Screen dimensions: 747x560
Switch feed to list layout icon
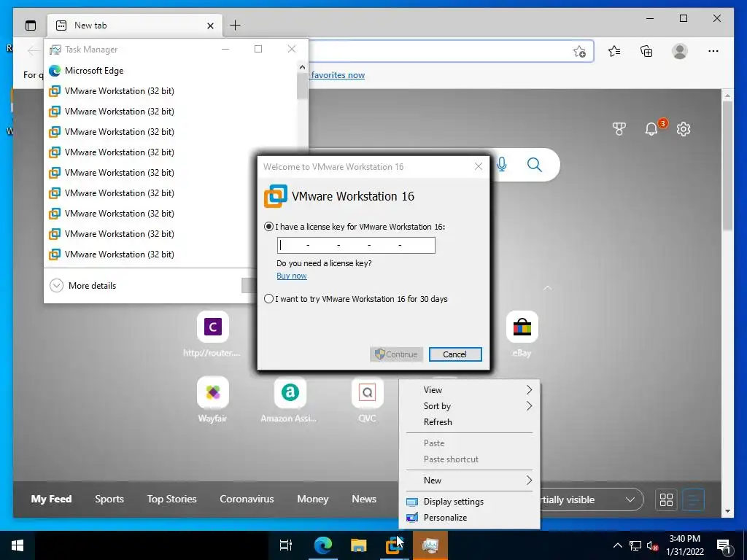(693, 499)
